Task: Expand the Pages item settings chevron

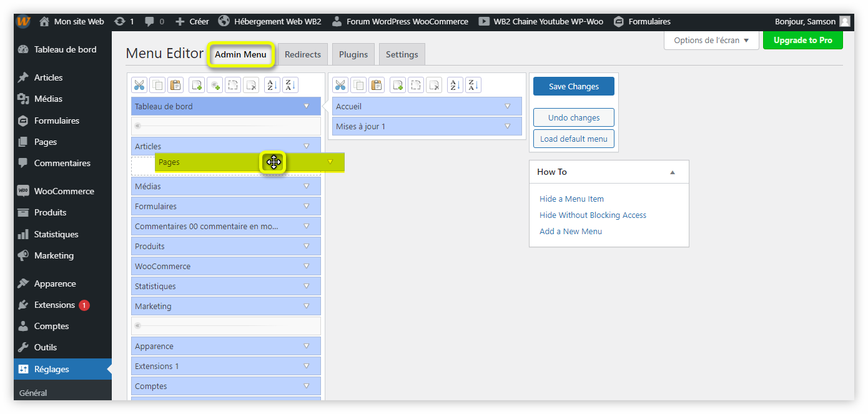Action: 330,162
